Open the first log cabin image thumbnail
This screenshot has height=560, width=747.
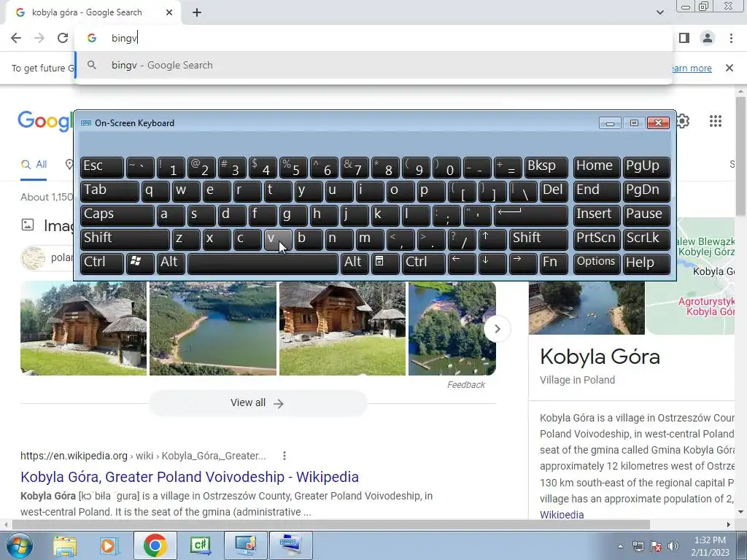[83, 329]
